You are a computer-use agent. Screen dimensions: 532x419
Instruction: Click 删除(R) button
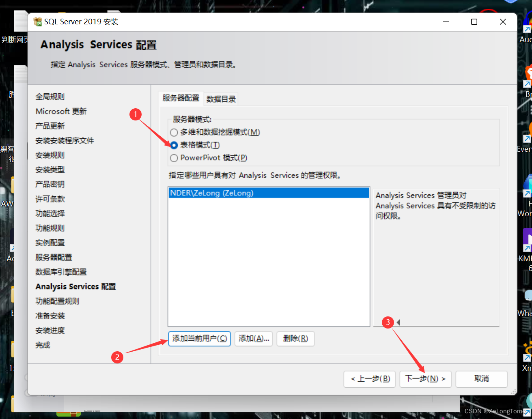[295, 338]
